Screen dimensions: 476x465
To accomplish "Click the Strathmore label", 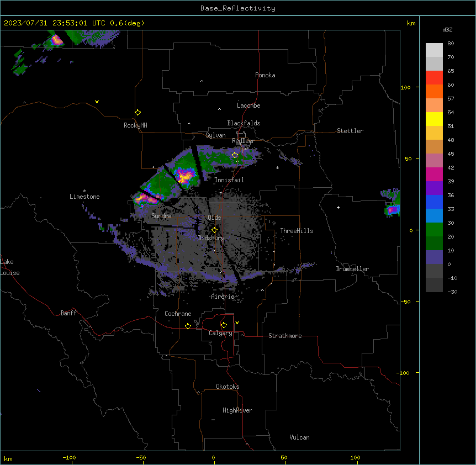I will tap(285, 336).
